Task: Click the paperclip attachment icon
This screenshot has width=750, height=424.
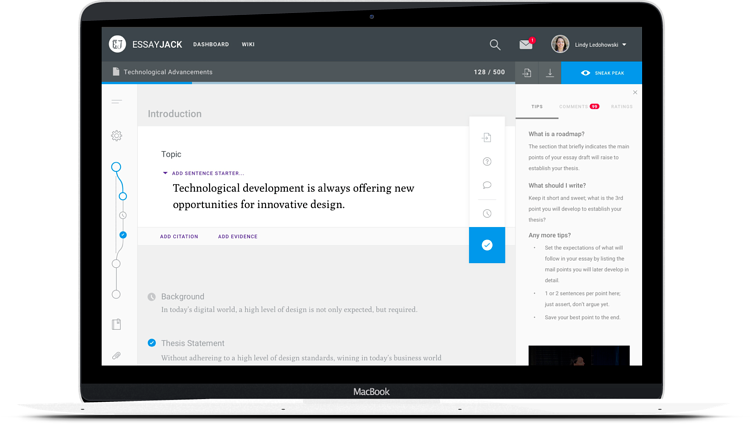Action: tap(116, 356)
